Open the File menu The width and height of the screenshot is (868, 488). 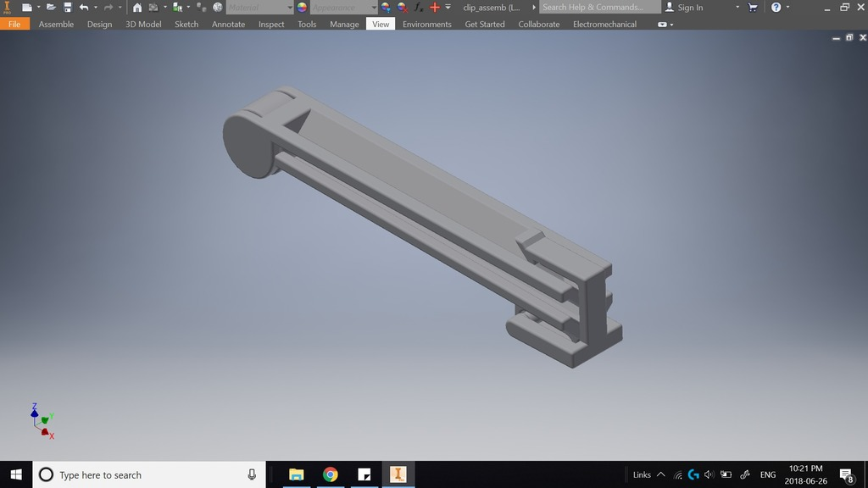pos(14,24)
